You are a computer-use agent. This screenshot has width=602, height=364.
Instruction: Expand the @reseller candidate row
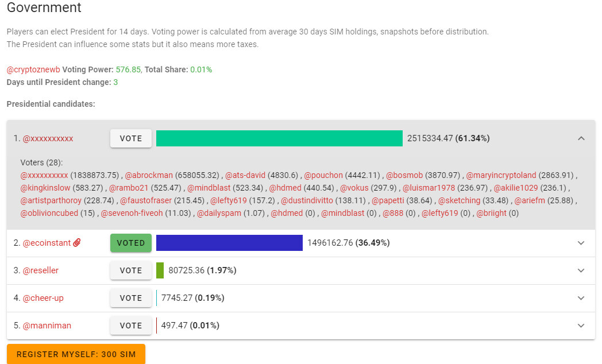[581, 270]
